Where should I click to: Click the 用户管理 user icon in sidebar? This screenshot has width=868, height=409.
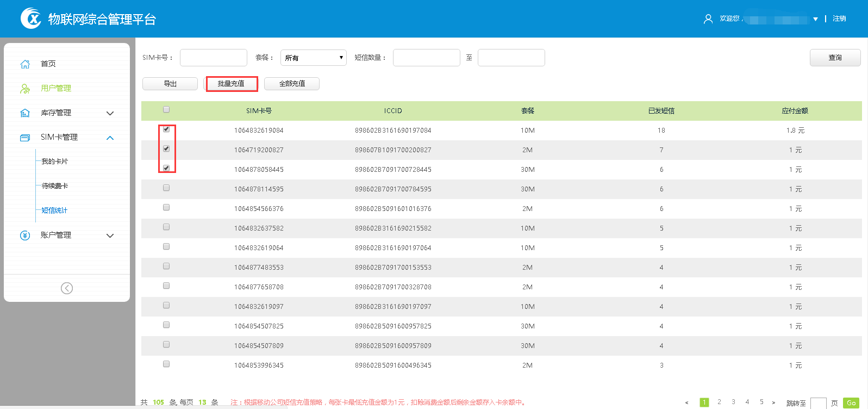25,88
